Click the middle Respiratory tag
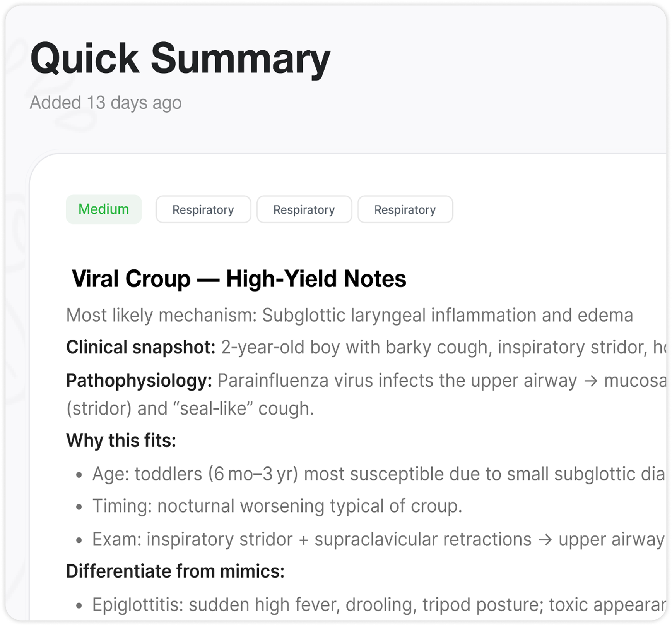 (x=304, y=209)
